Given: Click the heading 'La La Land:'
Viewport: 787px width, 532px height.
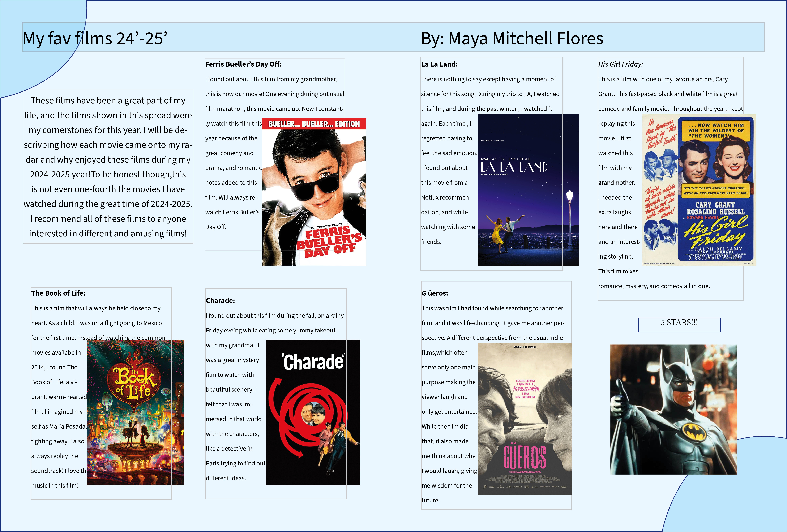Looking at the screenshot, I should point(439,64).
